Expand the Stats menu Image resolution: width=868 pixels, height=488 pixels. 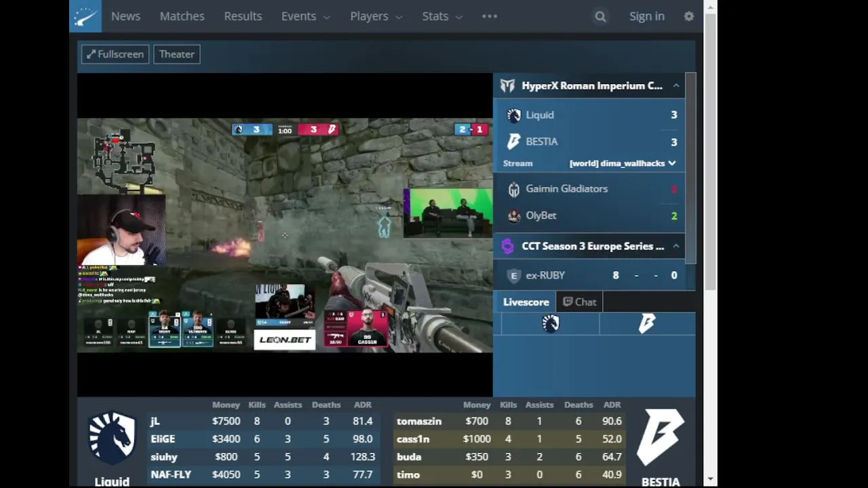(442, 16)
